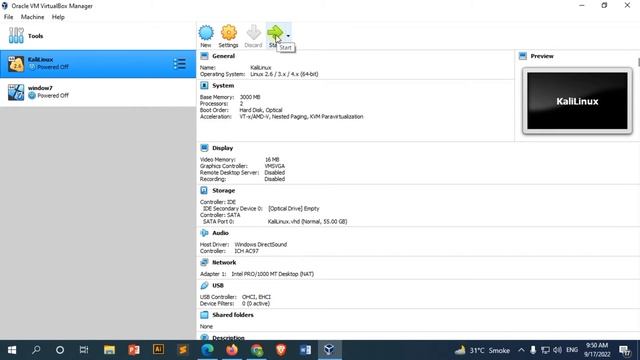Select the Tools entry
This screenshot has height=360, width=640.
click(x=98, y=36)
